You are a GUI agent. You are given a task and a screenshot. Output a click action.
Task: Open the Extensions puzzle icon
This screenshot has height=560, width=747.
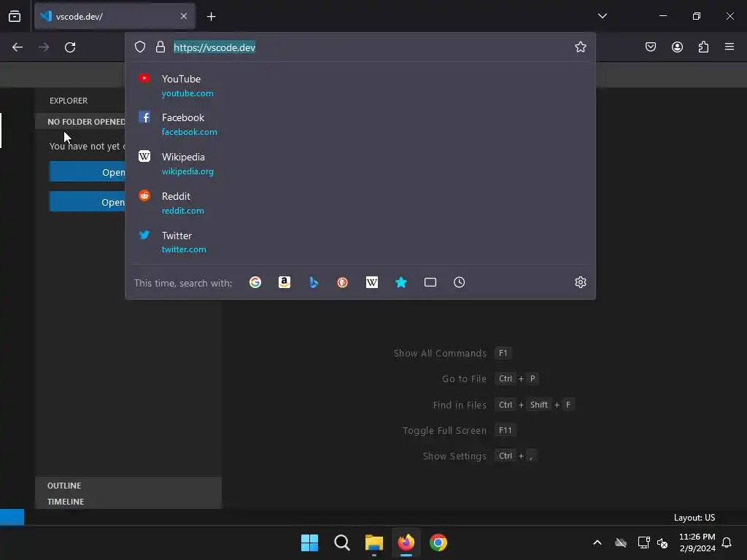pos(703,47)
